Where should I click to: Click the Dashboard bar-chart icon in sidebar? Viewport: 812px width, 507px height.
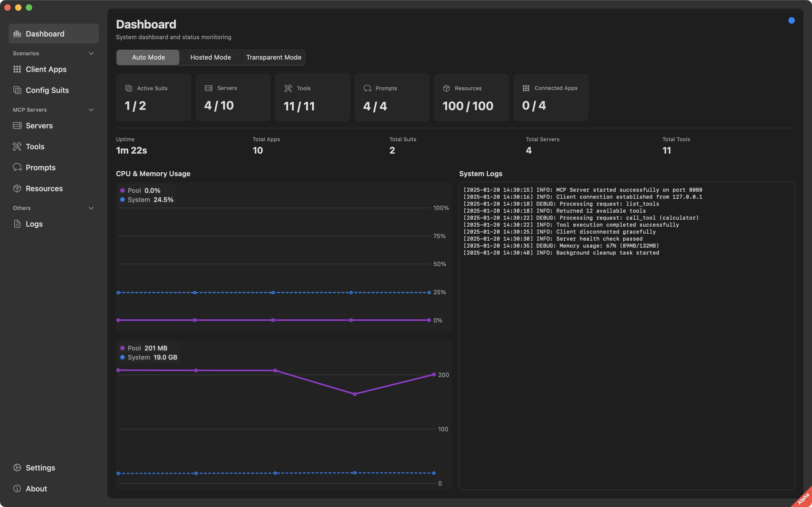tap(17, 34)
